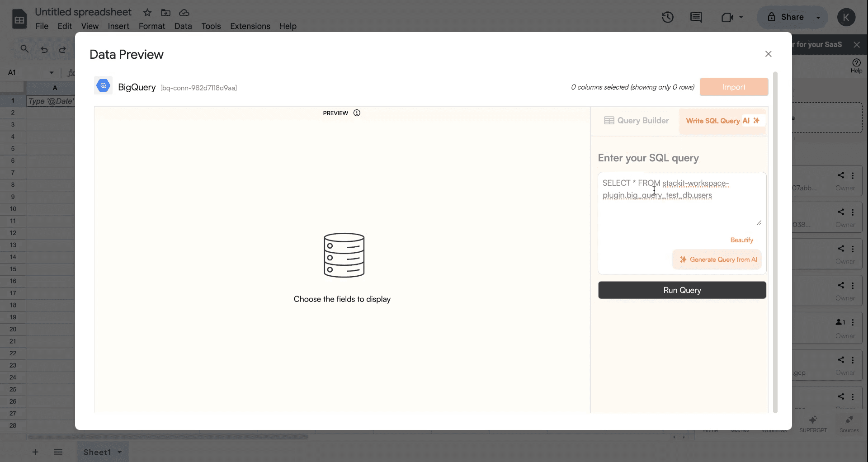The image size is (868, 462).
Task: Open the K account avatar
Action: [x=846, y=17]
